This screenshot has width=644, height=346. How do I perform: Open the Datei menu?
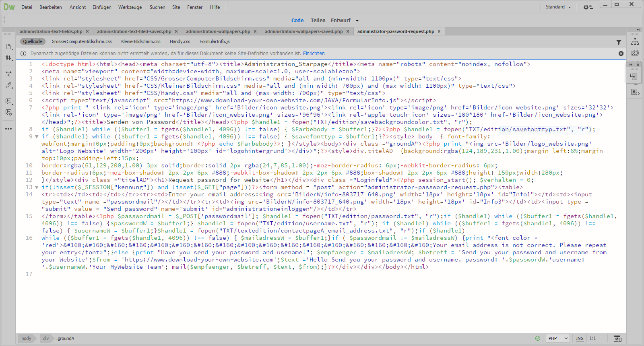click(x=27, y=7)
